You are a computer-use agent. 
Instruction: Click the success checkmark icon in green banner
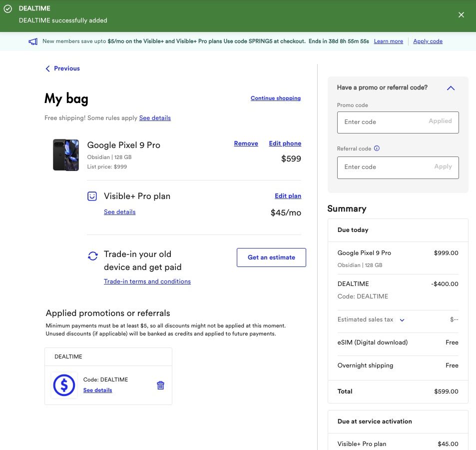8,9
